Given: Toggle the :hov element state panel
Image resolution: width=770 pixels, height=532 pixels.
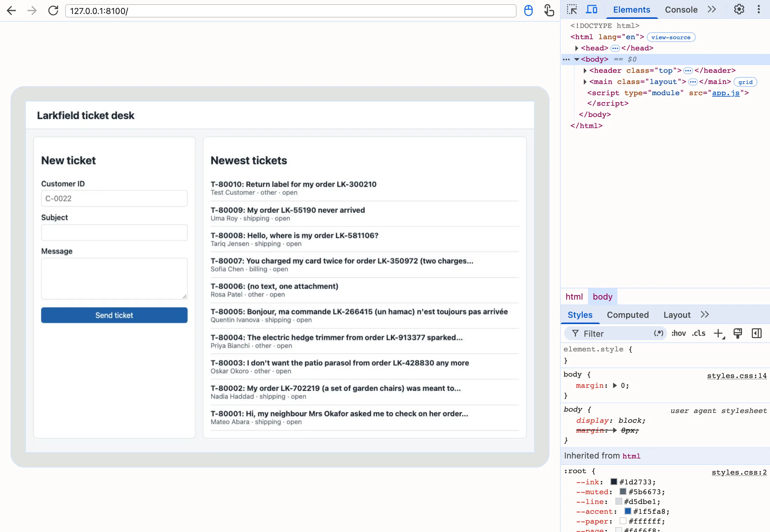Looking at the screenshot, I should click(x=678, y=333).
